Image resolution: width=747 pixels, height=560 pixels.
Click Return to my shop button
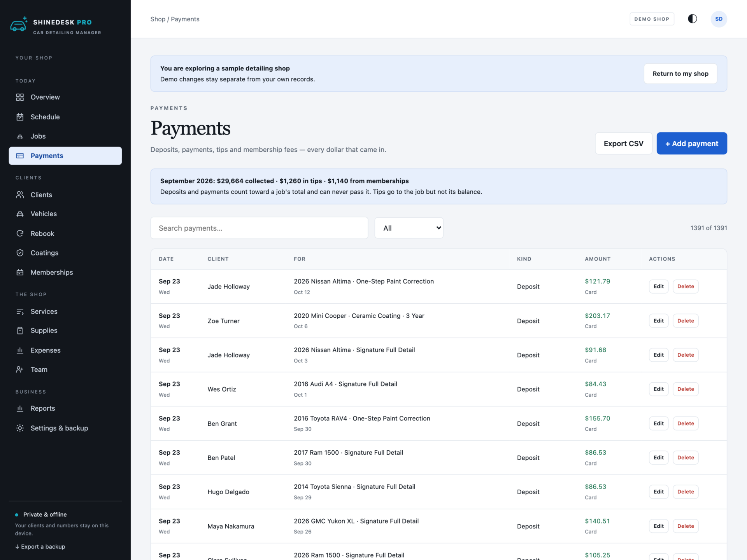[x=680, y=73]
